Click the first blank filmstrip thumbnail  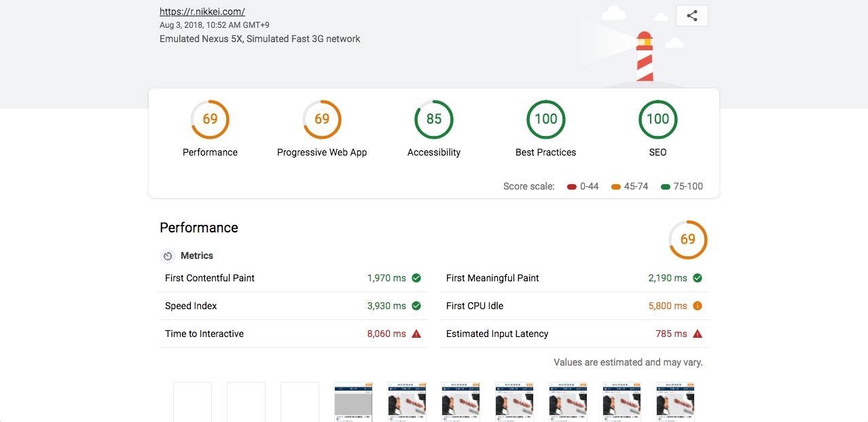tap(192, 402)
